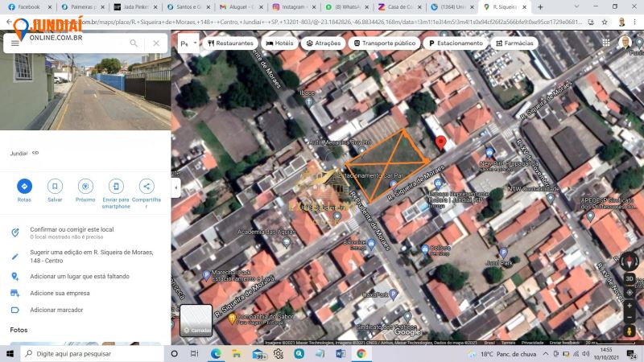Open the Chrome menu three dots
The height and width of the screenshot is (362, 644).
pos(635,23)
